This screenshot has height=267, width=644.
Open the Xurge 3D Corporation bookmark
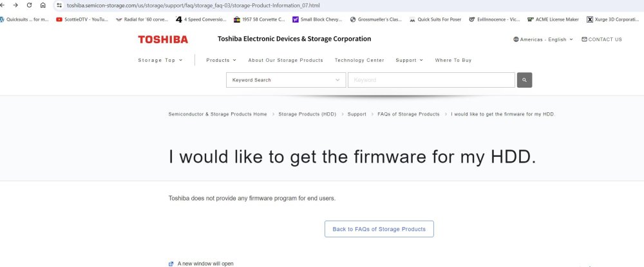pos(613,19)
